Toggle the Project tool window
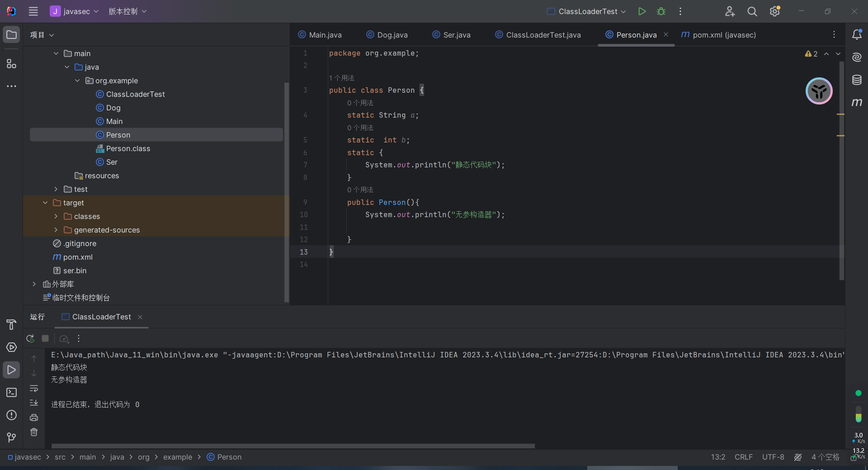Viewport: 868px width, 470px height. (11, 35)
